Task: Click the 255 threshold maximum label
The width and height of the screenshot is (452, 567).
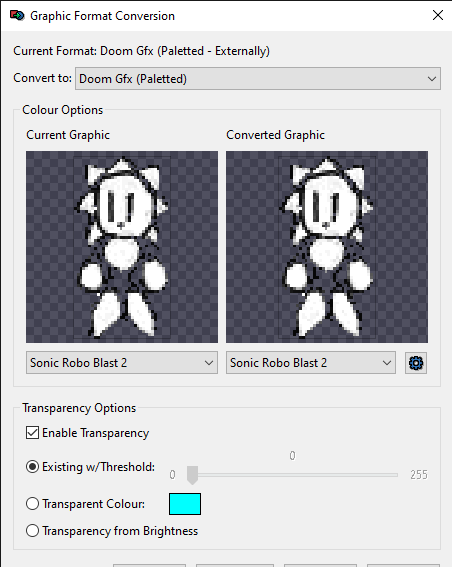Action: pyautogui.click(x=419, y=474)
